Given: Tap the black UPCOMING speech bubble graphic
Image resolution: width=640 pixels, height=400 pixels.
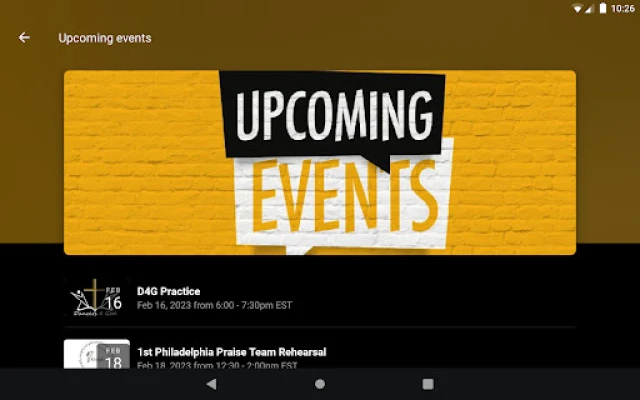Looking at the screenshot, I should coord(333,118).
